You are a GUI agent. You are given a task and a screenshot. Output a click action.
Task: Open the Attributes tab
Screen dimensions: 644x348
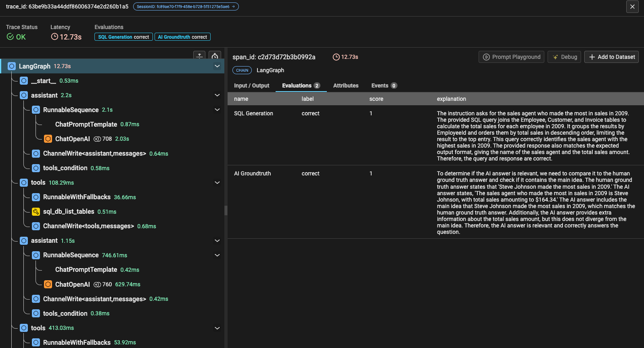(x=345, y=85)
